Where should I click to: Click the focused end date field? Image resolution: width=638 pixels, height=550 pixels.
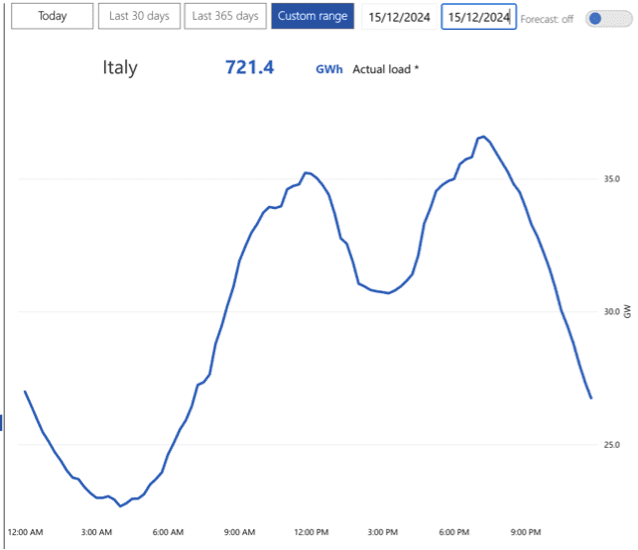click(x=479, y=17)
